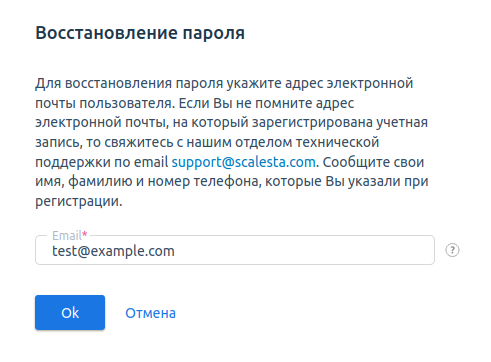Viewport: 491px width, 362px height.
Task: Place cursor in test@example.com text
Action: click(113, 251)
